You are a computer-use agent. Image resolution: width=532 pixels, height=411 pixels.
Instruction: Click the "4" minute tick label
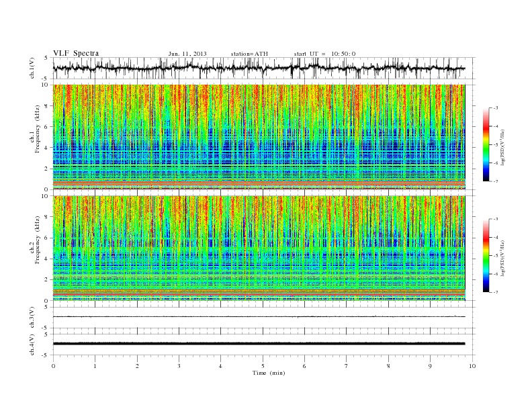[x=220, y=366]
